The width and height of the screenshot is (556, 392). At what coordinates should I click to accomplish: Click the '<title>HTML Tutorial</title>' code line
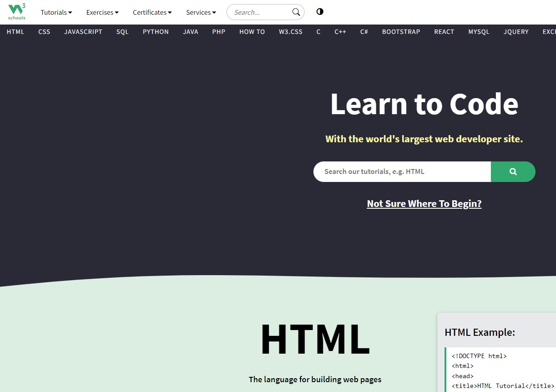[503, 386]
